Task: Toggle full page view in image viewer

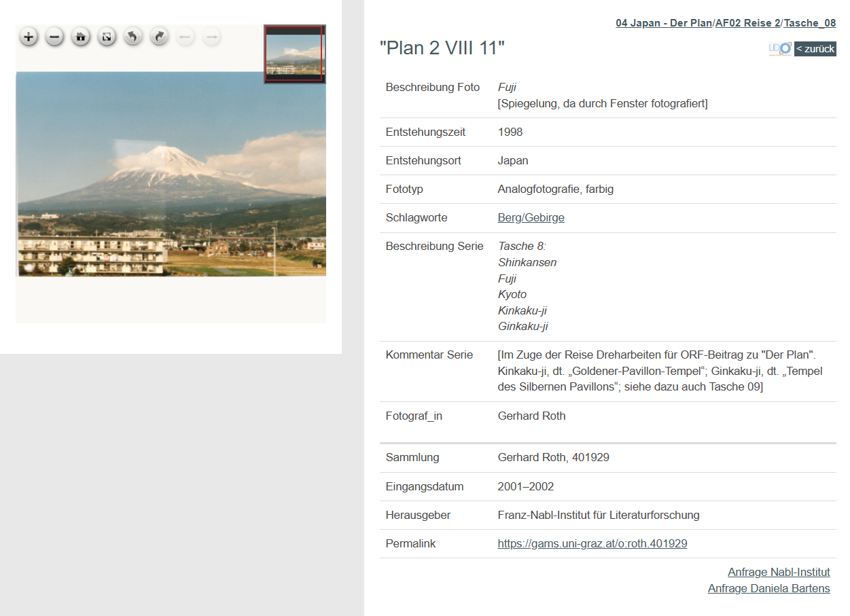Action: tap(107, 37)
